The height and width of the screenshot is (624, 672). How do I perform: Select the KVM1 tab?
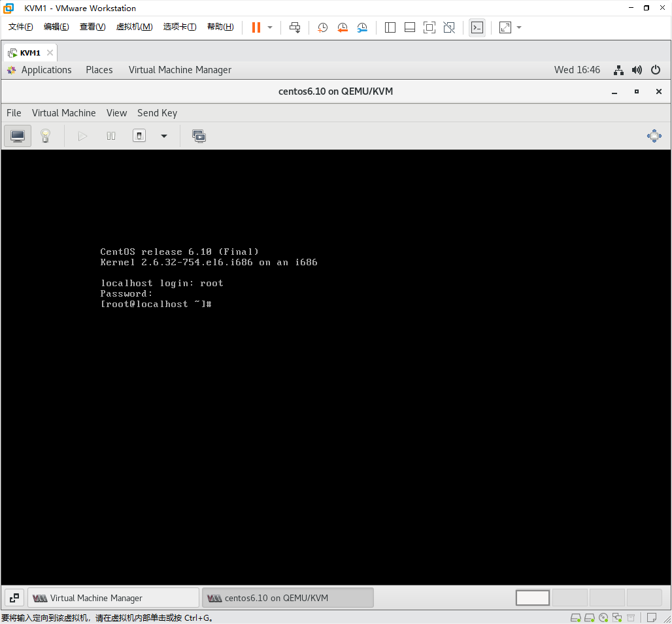(30, 53)
